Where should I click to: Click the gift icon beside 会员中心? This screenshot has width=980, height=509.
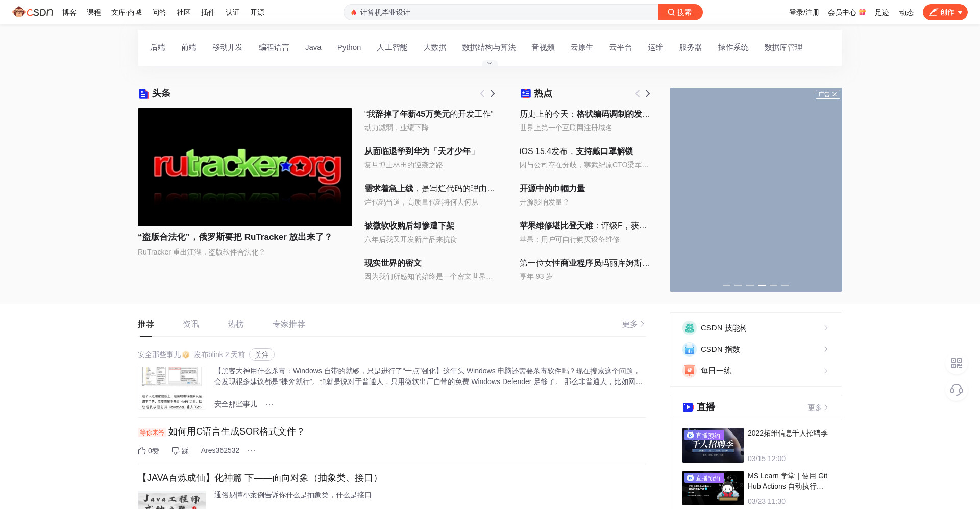pyautogui.click(x=862, y=12)
